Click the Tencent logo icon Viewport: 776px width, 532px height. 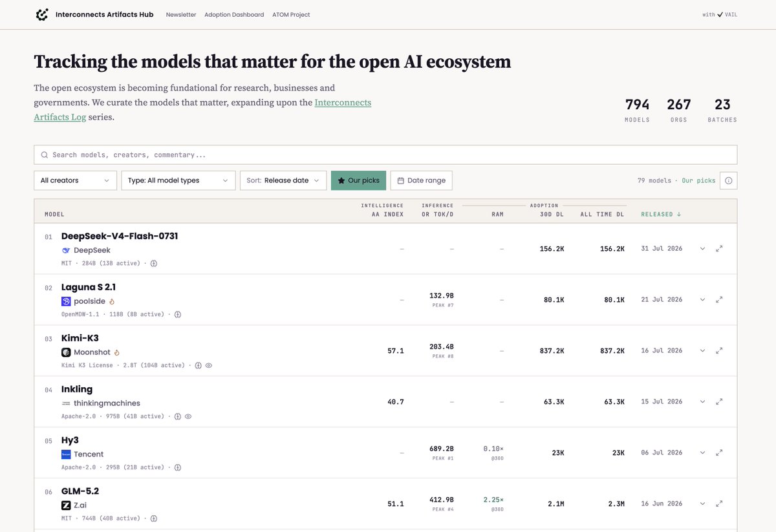coord(65,454)
